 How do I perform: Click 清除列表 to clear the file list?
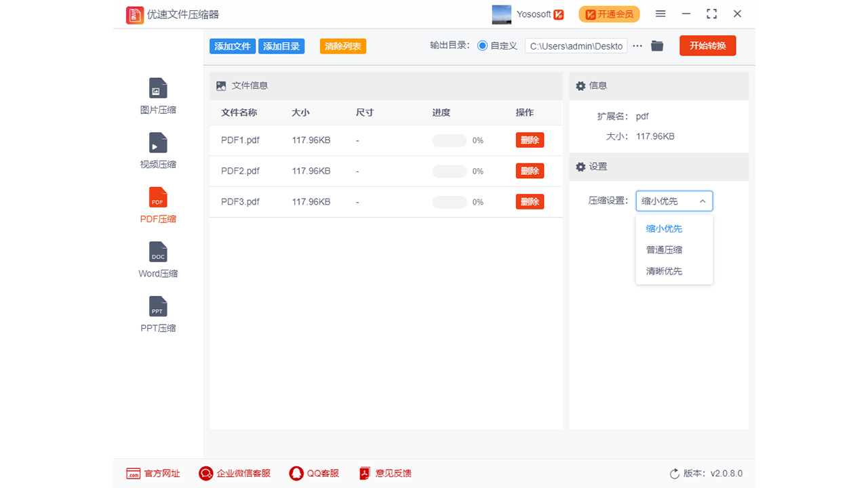pyautogui.click(x=342, y=46)
